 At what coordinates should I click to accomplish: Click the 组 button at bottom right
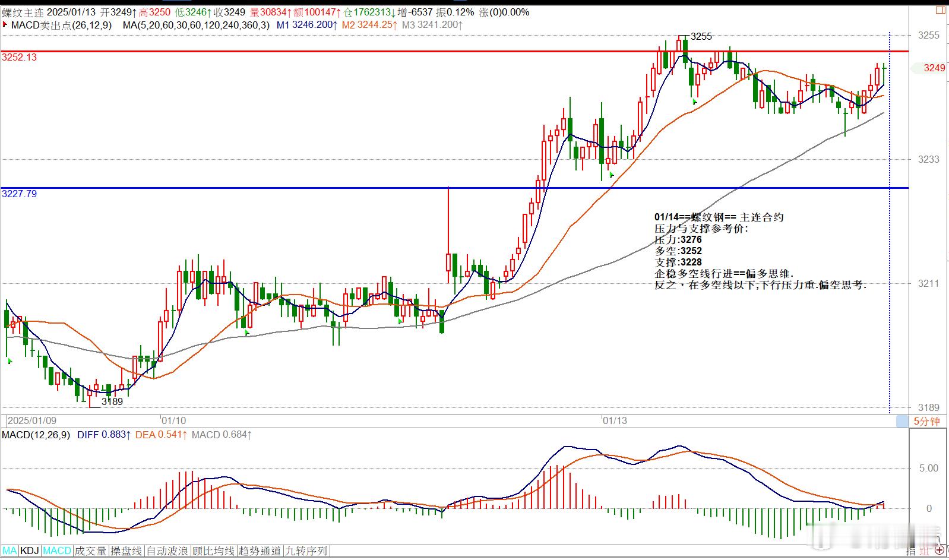(925, 552)
